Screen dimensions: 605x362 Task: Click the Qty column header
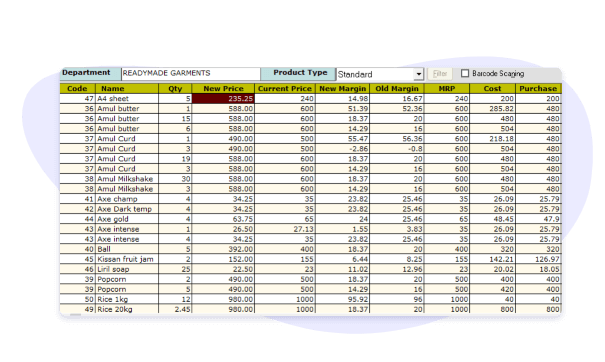[175, 88]
